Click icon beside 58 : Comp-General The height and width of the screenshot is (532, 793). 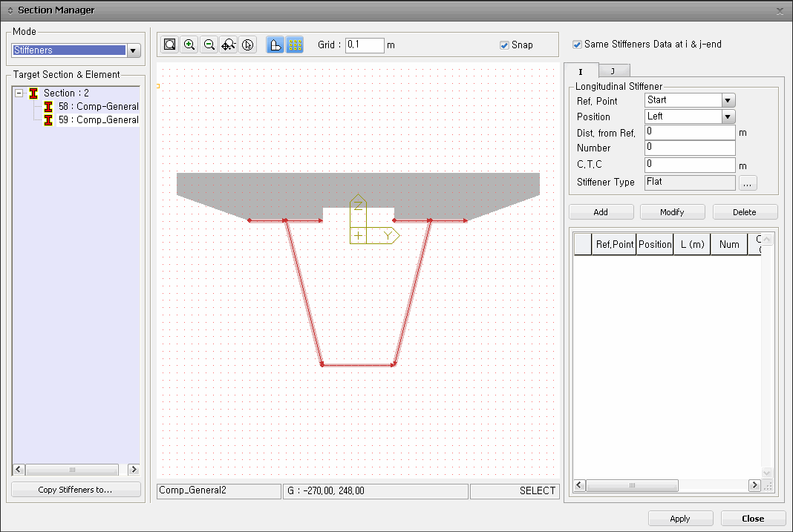[48, 107]
